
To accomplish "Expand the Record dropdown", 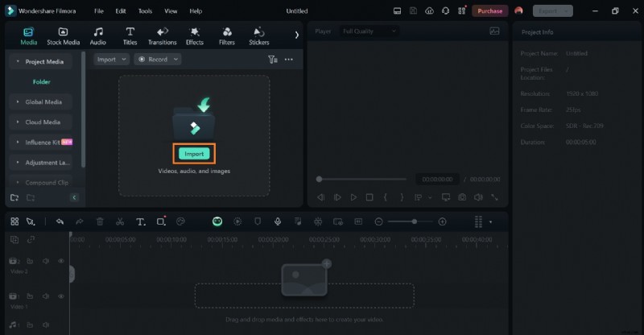I will (x=158, y=60).
